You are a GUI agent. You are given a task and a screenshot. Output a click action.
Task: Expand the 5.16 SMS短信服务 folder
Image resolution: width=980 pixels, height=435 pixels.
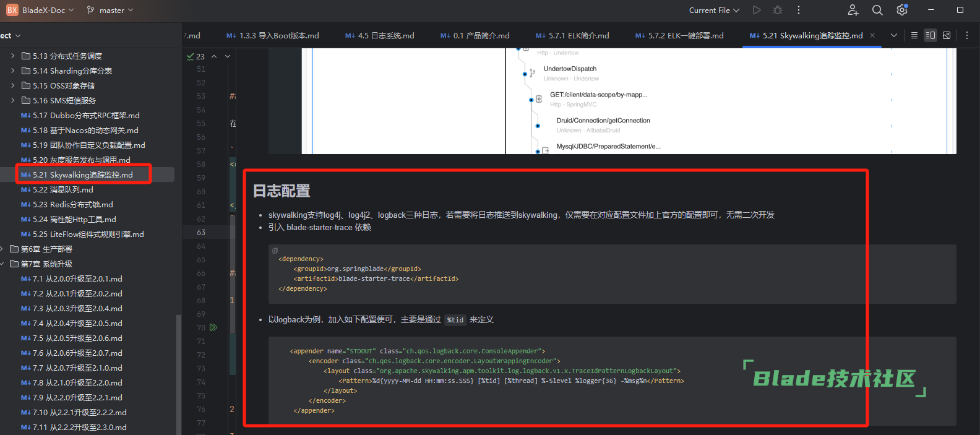click(x=12, y=100)
